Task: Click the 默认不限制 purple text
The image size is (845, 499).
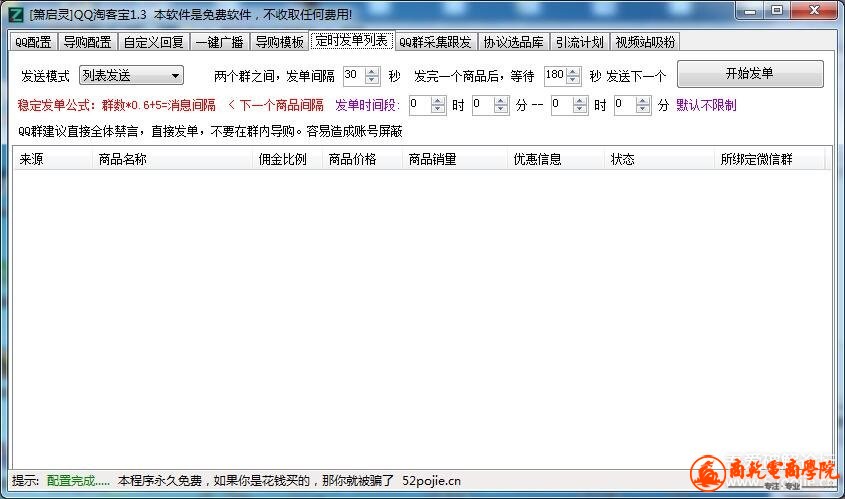Action: 706,105
